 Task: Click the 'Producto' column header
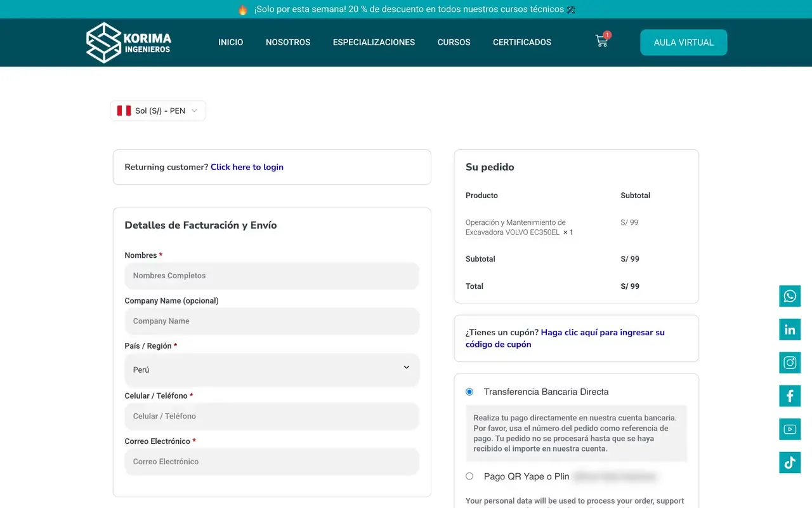tap(481, 196)
